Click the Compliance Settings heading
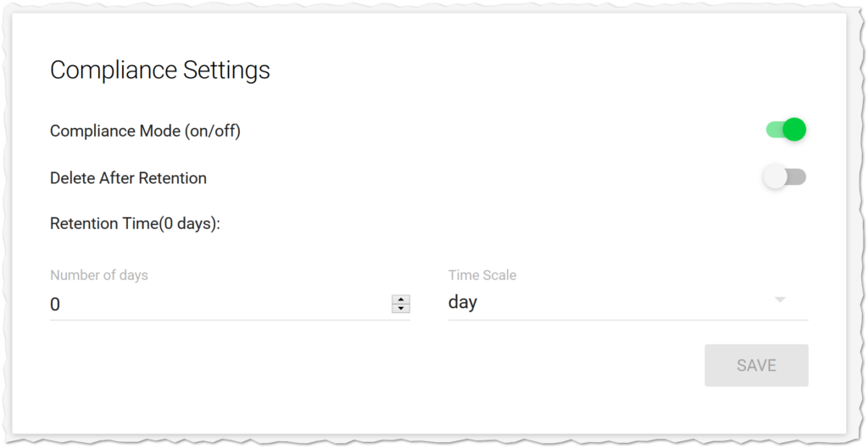 click(x=160, y=70)
